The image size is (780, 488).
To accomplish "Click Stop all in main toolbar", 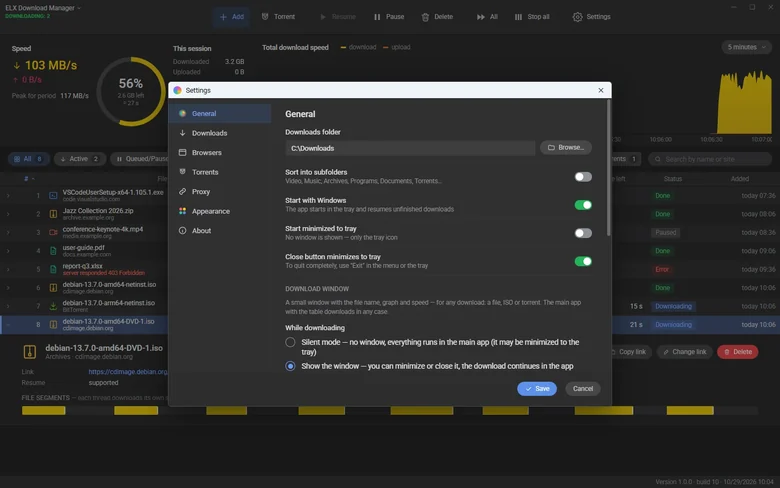I will (532, 17).
